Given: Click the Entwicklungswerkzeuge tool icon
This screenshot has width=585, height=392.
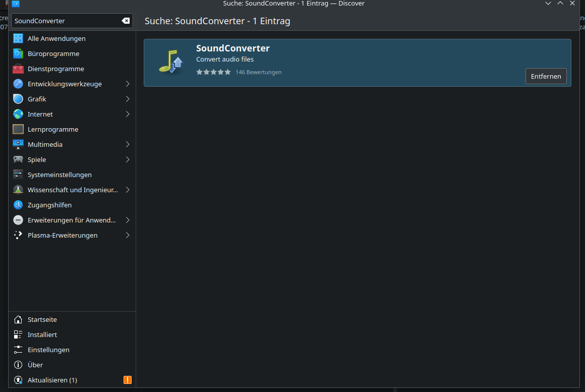Looking at the screenshot, I should pos(18,84).
